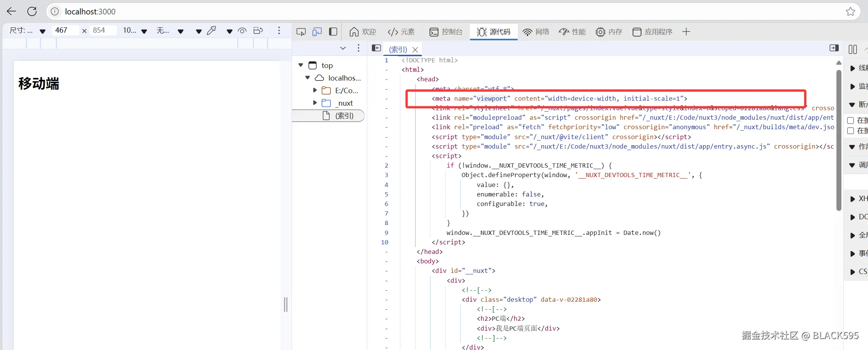Click the width field showing 467

65,30
